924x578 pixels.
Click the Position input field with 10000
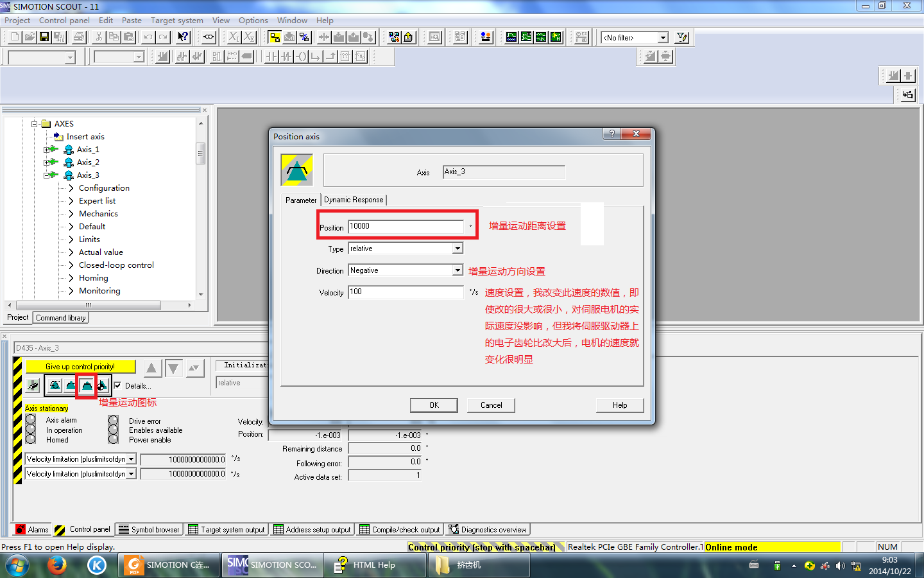pos(406,227)
